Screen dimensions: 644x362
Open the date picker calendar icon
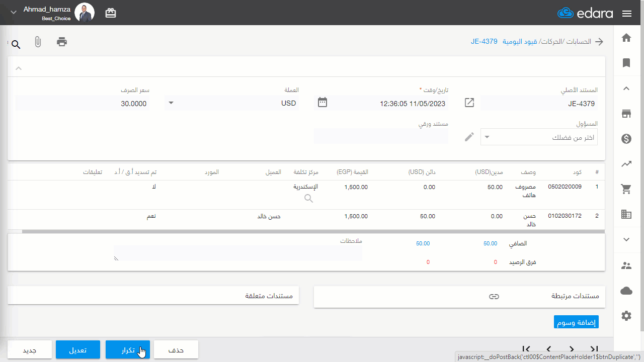(323, 103)
